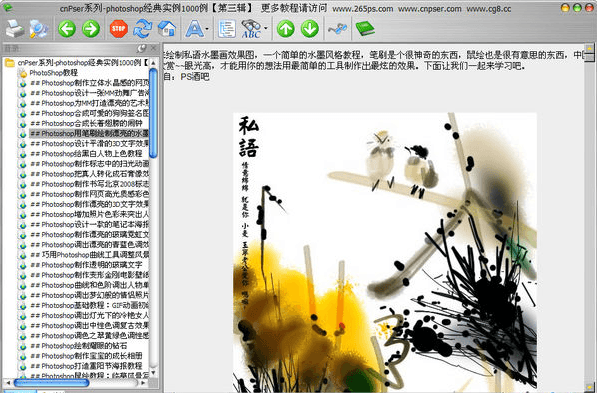Open Photoshop合成可爱的狗狗签名图 topic
597x393 pixels.
pyautogui.click(x=89, y=113)
